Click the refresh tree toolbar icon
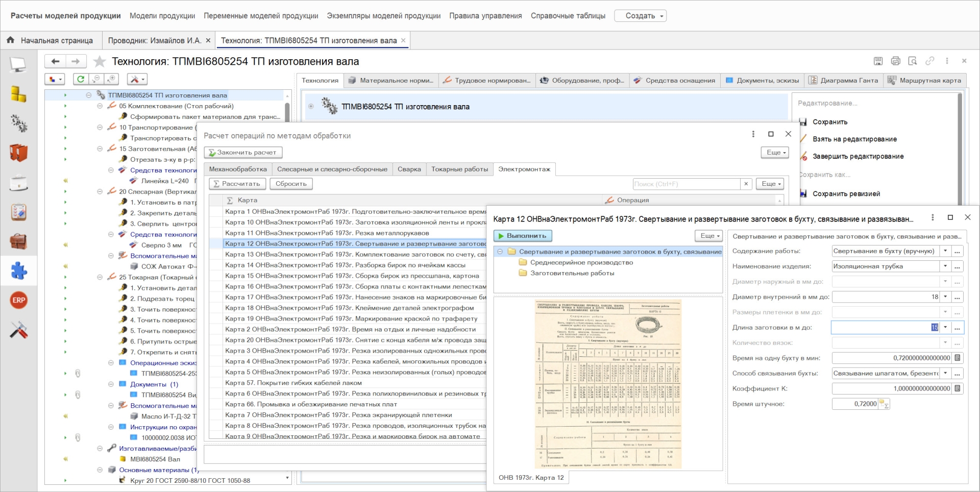The image size is (980, 492). pos(81,79)
